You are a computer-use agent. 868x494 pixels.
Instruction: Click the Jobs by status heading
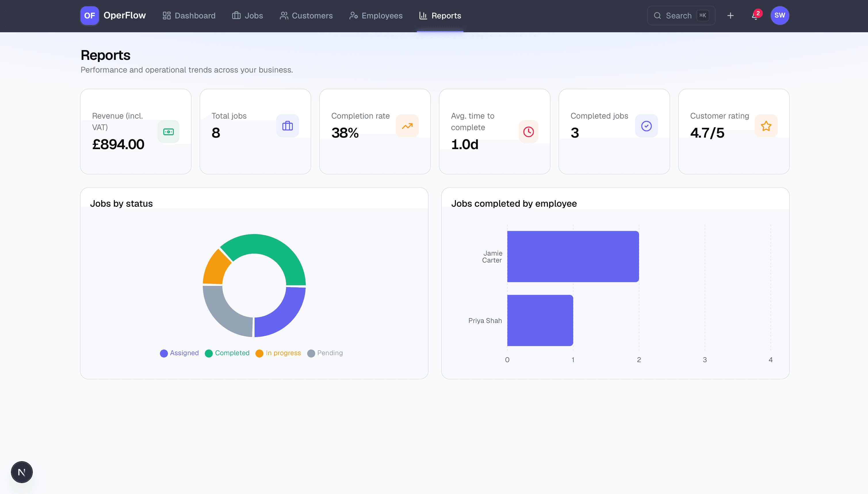pos(121,204)
